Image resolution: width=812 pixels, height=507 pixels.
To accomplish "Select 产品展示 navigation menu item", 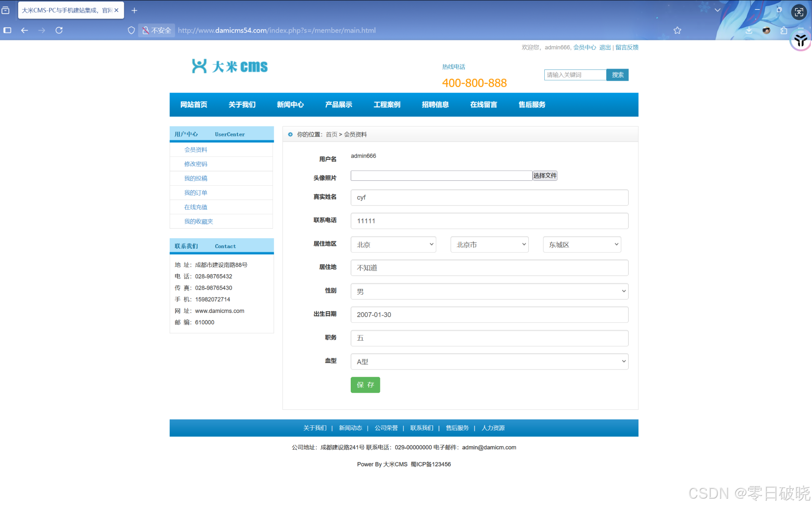I will pyautogui.click(x=338, y=105).
